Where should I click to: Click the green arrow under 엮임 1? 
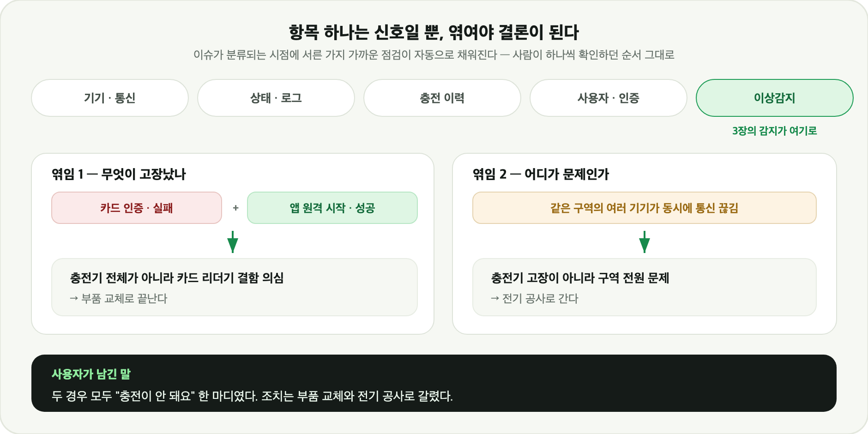pos(233,242)
